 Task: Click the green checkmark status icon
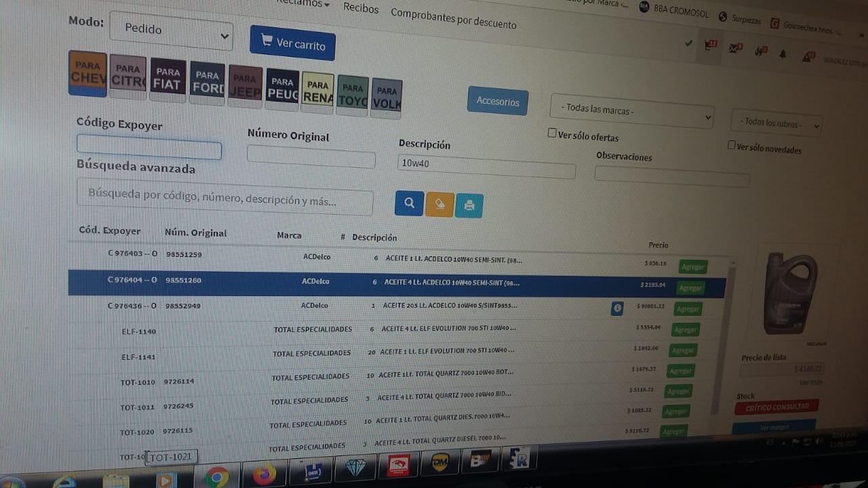click(689, 43)
